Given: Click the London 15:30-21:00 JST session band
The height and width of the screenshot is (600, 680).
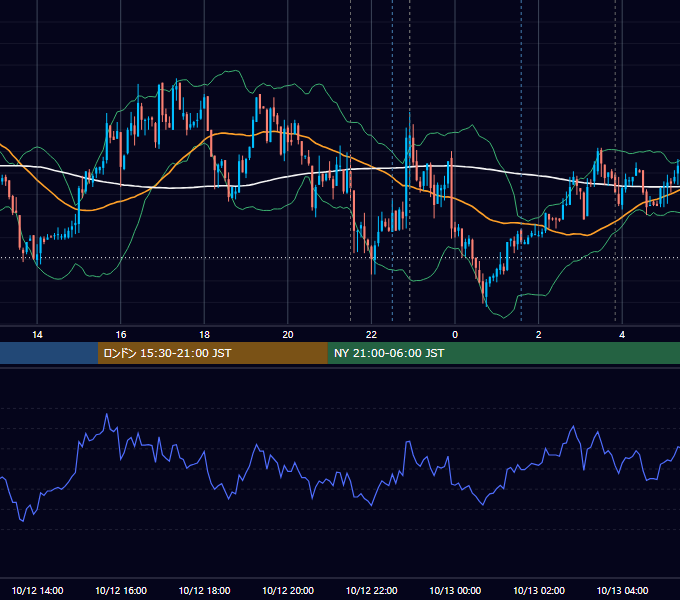Looking at the screenshot, I should coord(212,353).
